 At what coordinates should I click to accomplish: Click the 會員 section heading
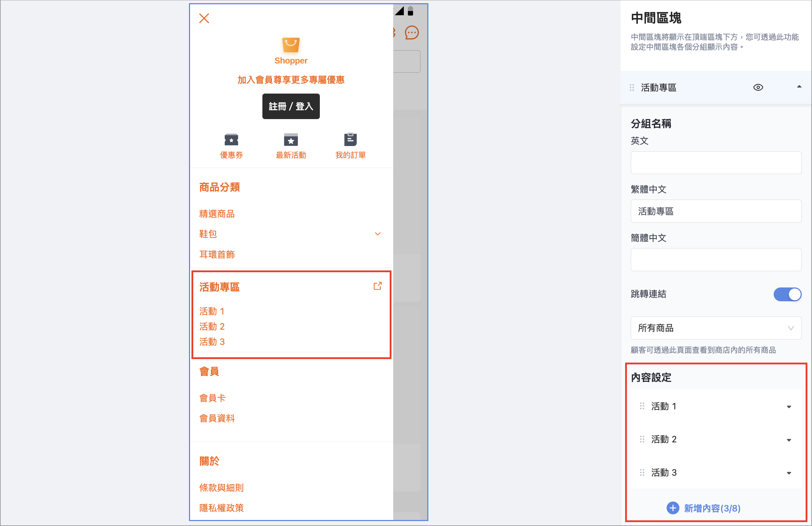click(x=209, y=371)
